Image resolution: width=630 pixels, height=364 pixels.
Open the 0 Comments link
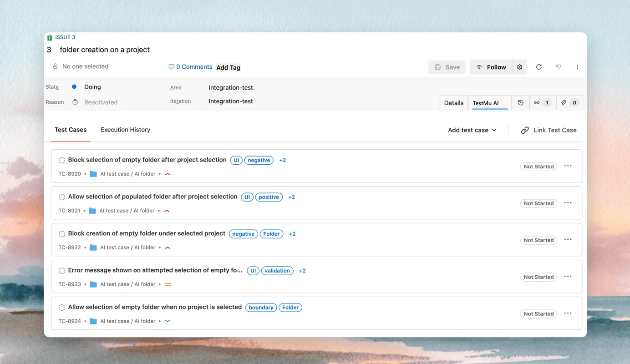pyautogui.click(x=190, y=67)
